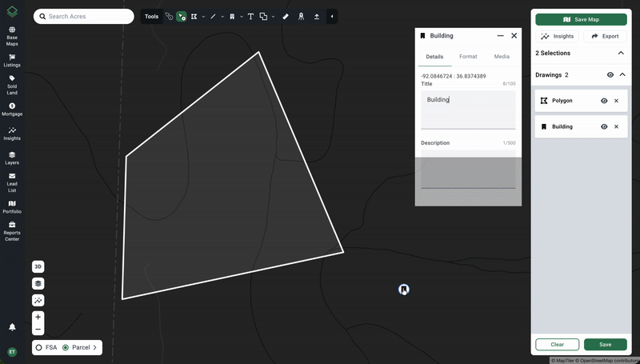
Task: Select the Text tool in toolbar
Action: click(250, 16)
